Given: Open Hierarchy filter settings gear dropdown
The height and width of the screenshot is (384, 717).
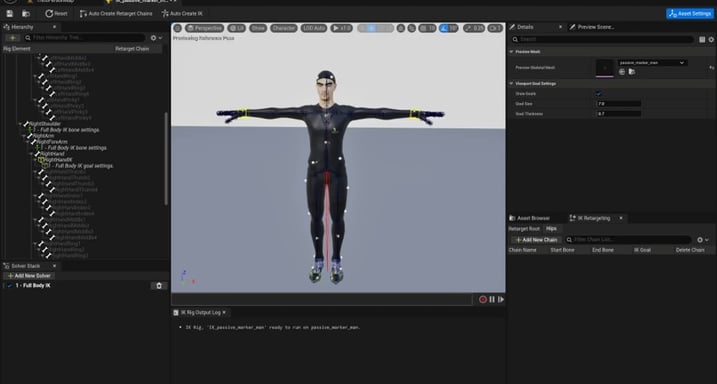Looking at the screenshot, I should tap(156, 38).
